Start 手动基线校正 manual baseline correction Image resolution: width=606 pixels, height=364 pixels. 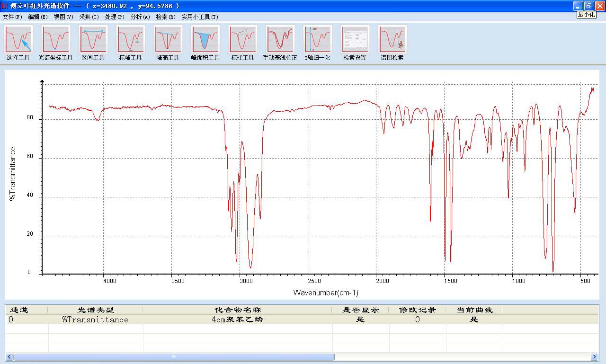280,40
